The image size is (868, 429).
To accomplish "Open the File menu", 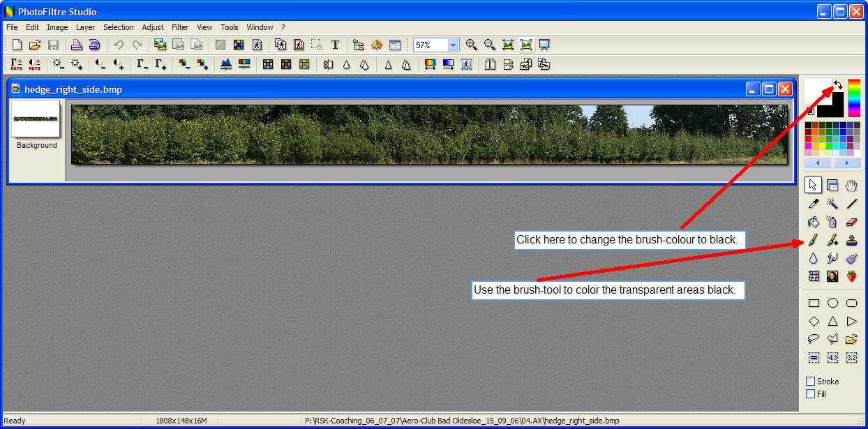I will pyautogui.click(x=12, y=27).
